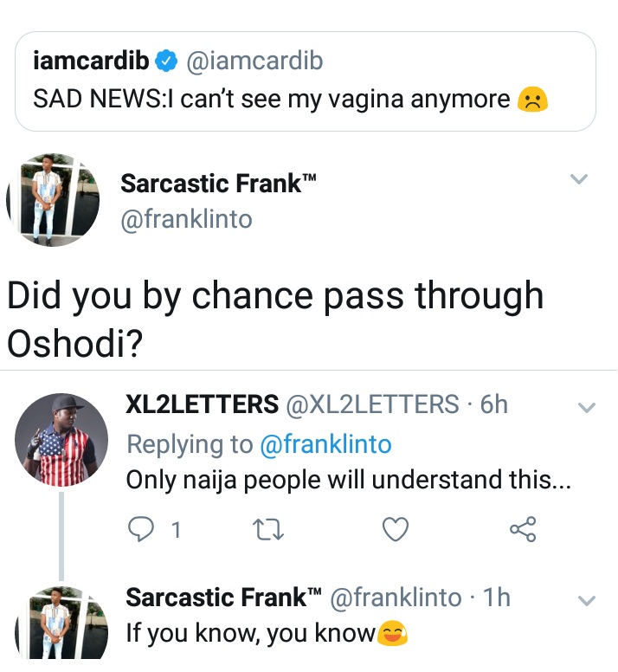
Task: Open options chevron on the bottom Sarcastic Frank reply
Action: point(586,600)
